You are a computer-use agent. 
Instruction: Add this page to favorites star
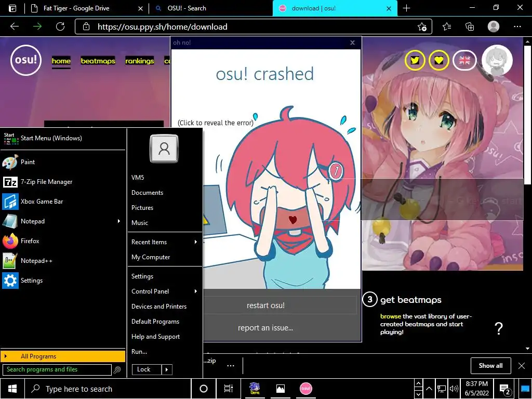coord(422,27)
